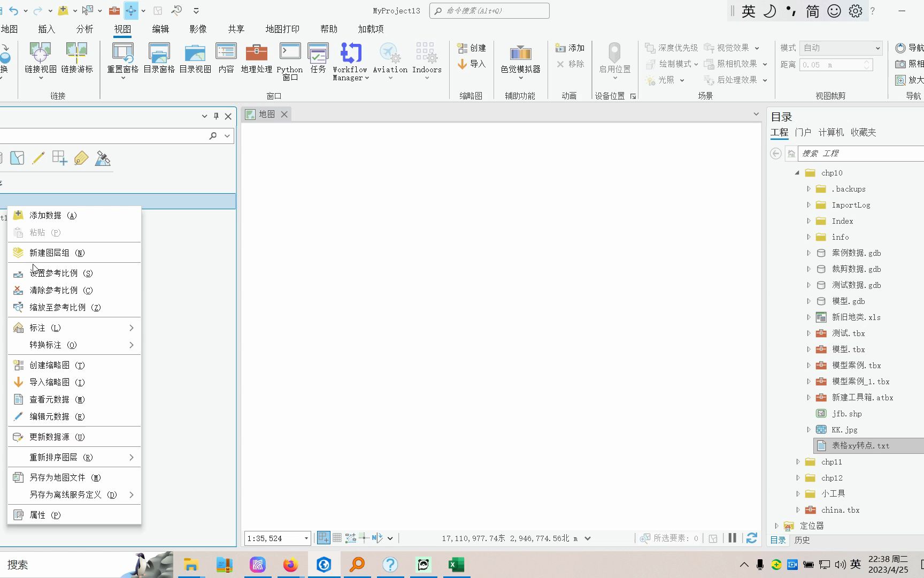Open the 地理处理 (geoprocessing) pane

coord(256,59)
